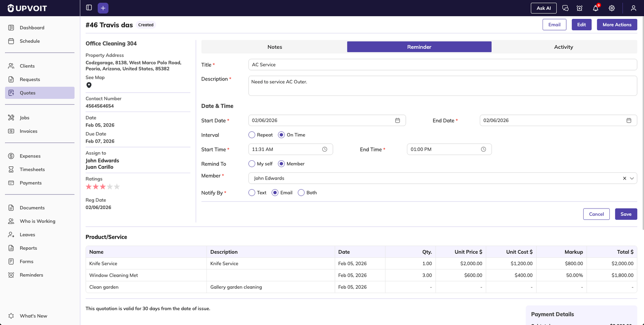Select Both for Notify By
Image resolution: width=644 pixels, height=325 pixels.
point(301,193)
